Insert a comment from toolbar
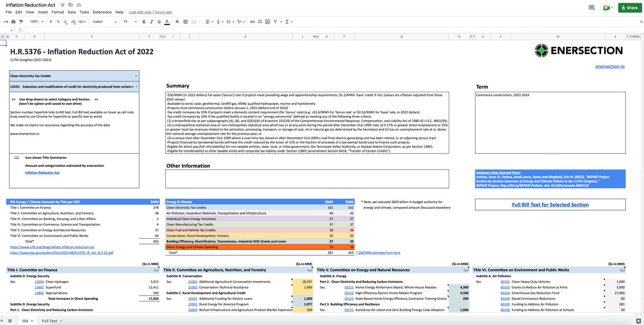644x325 pixels. click(x=260, y=21)
